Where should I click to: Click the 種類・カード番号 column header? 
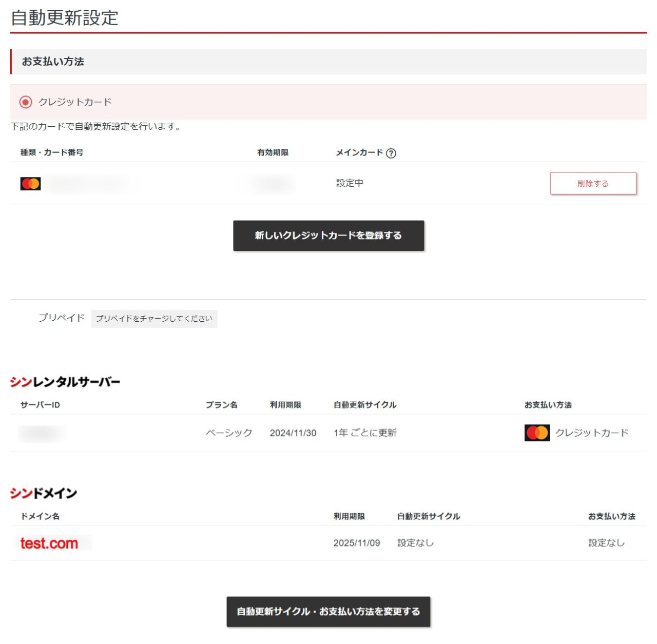52,152
